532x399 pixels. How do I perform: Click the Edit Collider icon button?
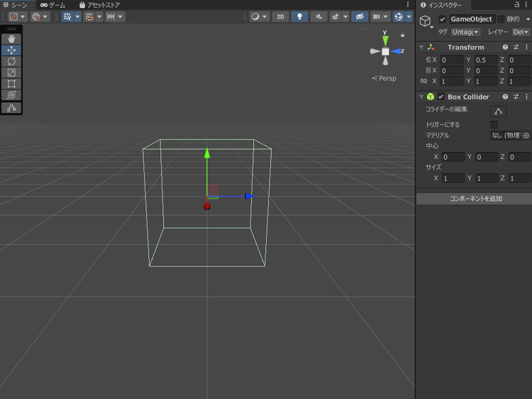click(x=498, y=111)
